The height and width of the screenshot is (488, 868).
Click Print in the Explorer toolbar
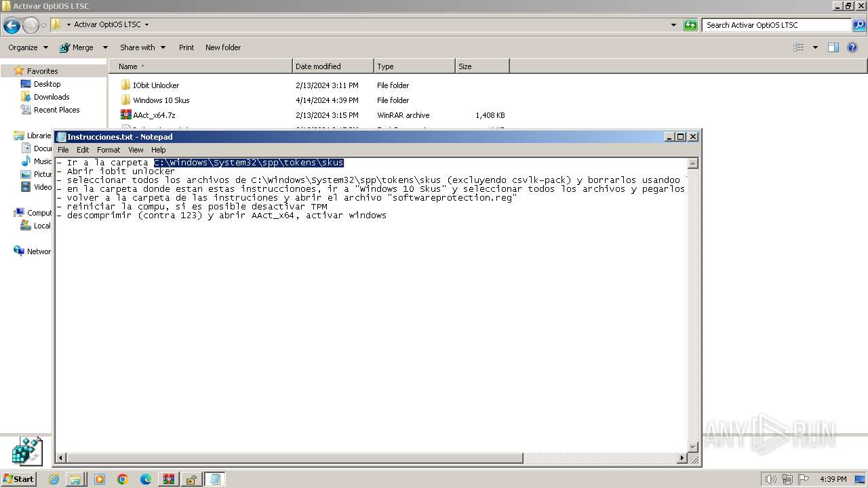[x=186, y=47]
